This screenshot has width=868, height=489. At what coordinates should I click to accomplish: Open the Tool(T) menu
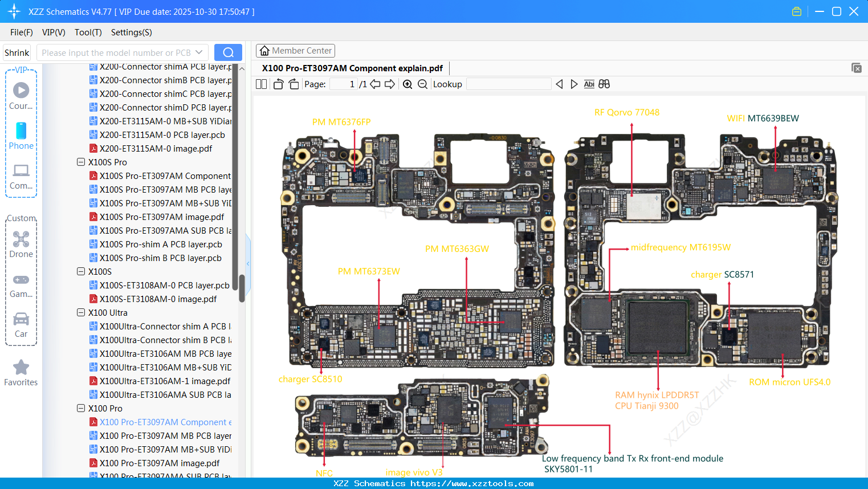(88, 32)
